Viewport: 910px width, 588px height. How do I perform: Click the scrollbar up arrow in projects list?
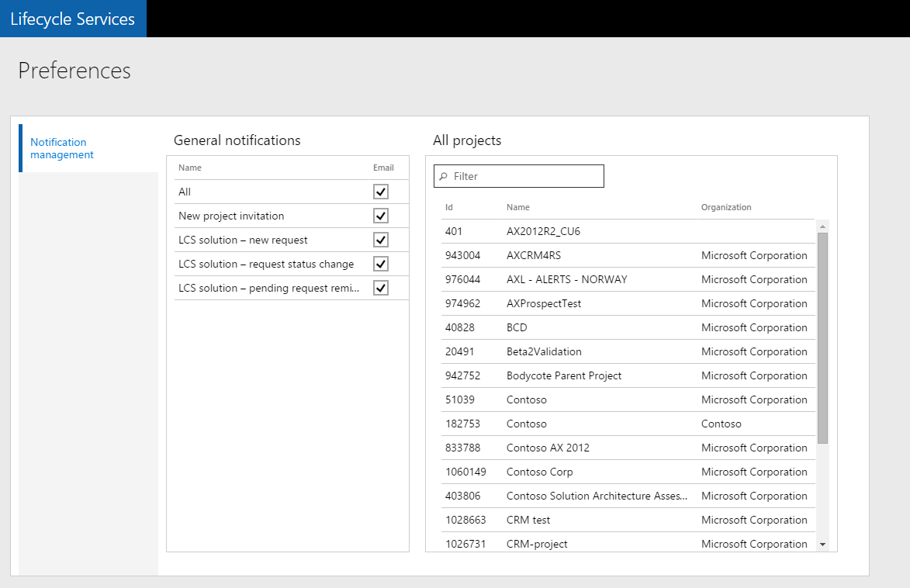[822, 226]
